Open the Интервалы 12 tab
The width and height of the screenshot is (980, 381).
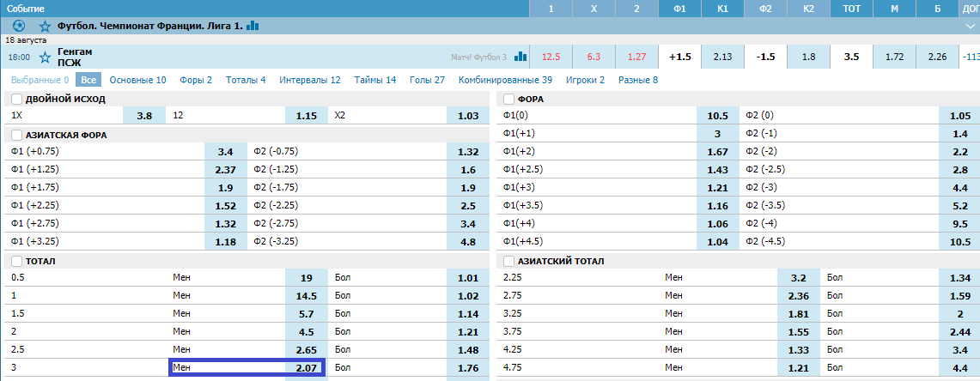310,80
